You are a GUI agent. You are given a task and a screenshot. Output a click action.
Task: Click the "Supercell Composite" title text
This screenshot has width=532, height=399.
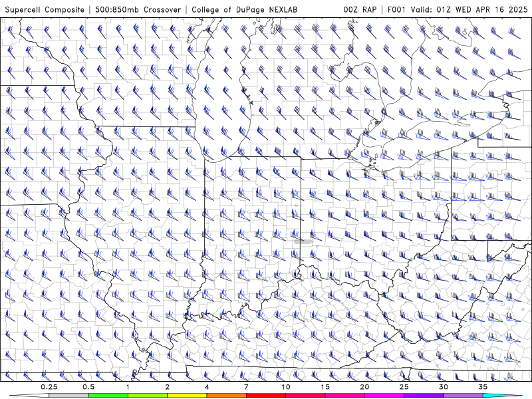tap(45, 9)
